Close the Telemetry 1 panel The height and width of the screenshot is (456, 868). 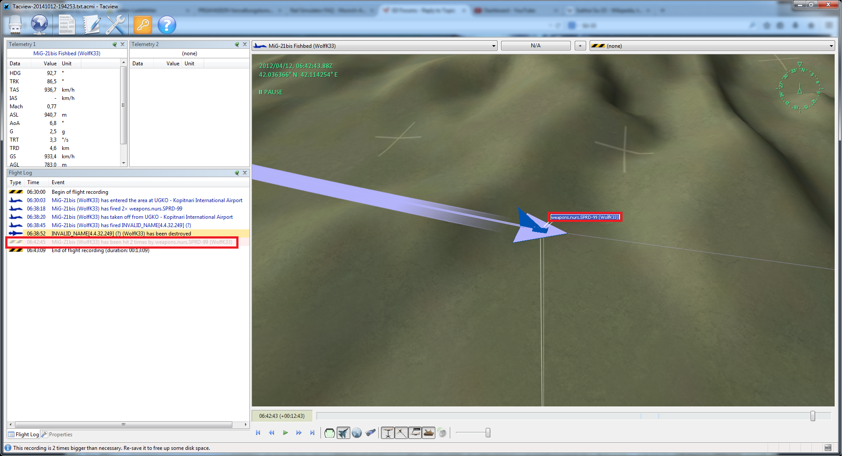coord(123,44)
